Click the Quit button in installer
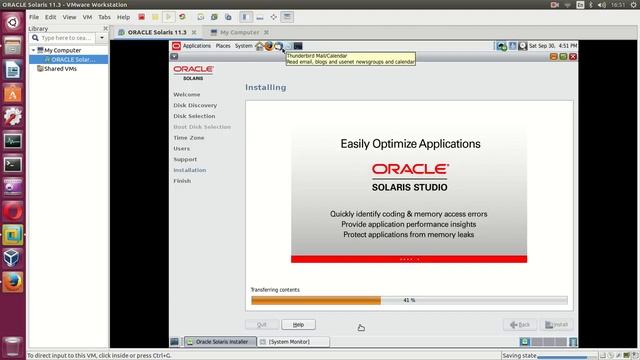The width and height of the screenshot is (640, 360). (x=262, y=324)
